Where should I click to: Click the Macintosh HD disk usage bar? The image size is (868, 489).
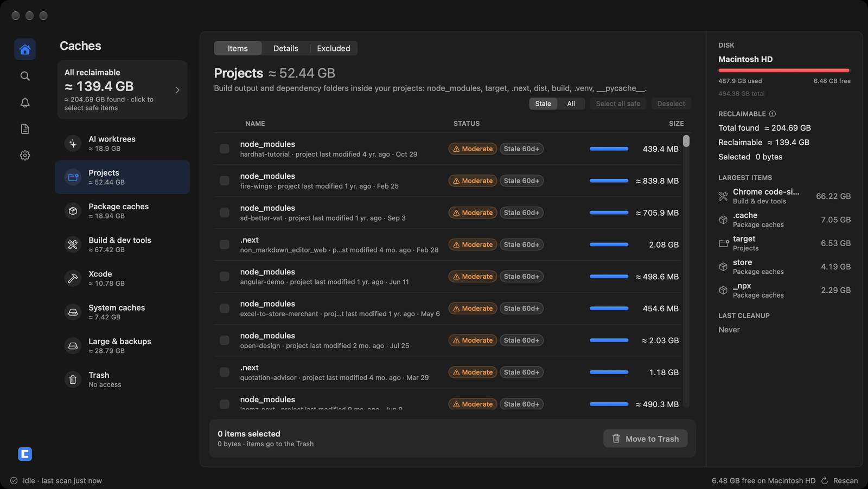click(784, 70)
